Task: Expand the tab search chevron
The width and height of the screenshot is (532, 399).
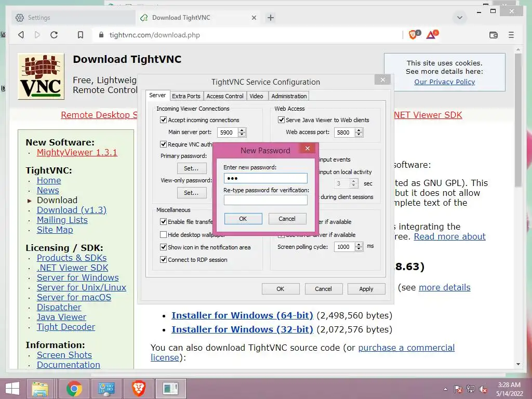Action: 460,18
